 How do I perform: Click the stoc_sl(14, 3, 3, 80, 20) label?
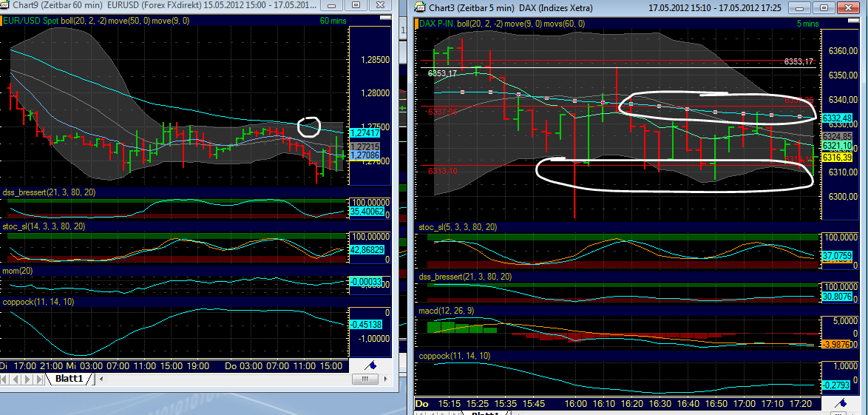[x=44, y=226]
